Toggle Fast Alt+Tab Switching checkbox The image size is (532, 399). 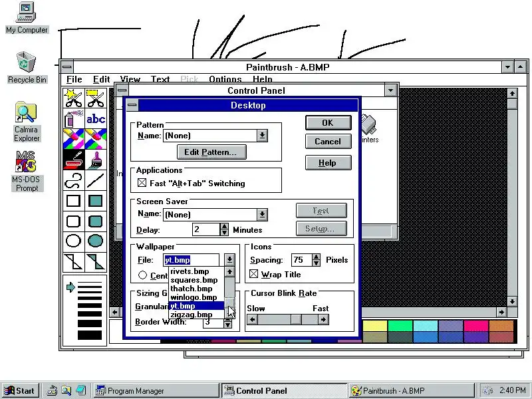142,184
